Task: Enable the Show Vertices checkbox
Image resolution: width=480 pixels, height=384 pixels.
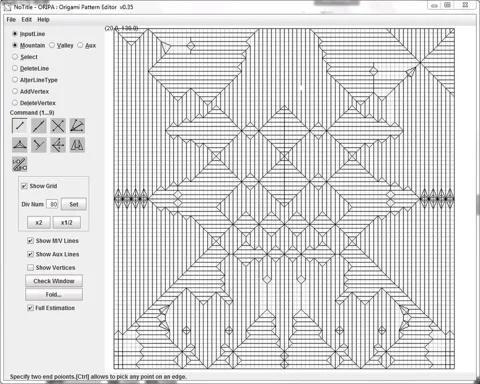Action: pos(30,268)
